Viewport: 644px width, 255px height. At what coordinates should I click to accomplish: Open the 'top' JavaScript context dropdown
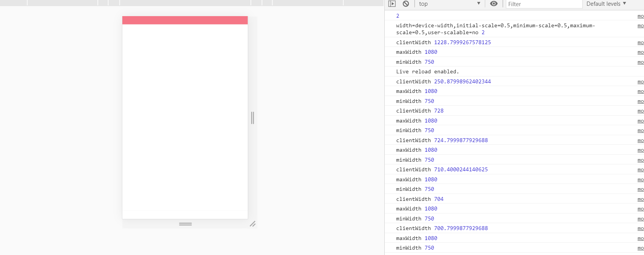point(450,4)
